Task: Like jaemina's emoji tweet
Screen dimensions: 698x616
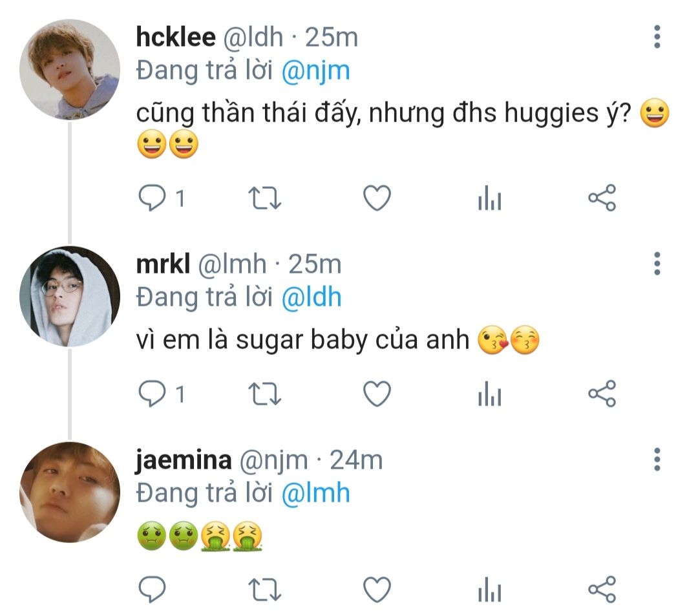Action: 376,589
